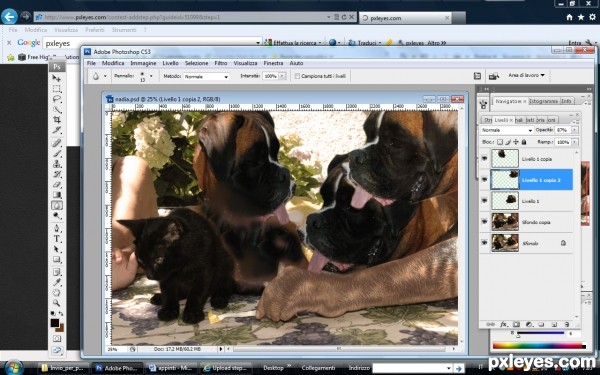
Task: Open the Intensità slider arrow
Action: coord(282,76)
